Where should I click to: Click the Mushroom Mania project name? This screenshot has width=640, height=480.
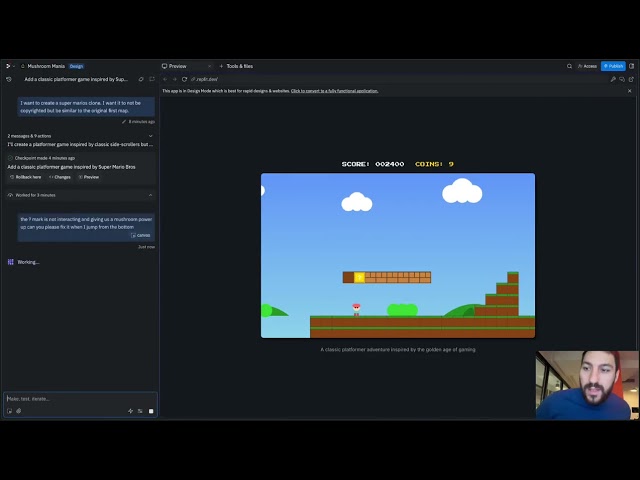click(x=46, y=66)
